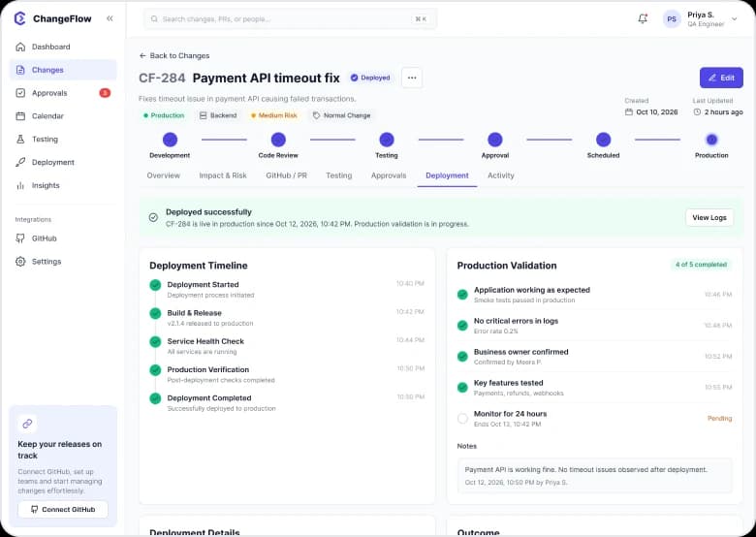Open Settings gear icon in sidebar
Screen dimensions: 756x537
(20, 262)
